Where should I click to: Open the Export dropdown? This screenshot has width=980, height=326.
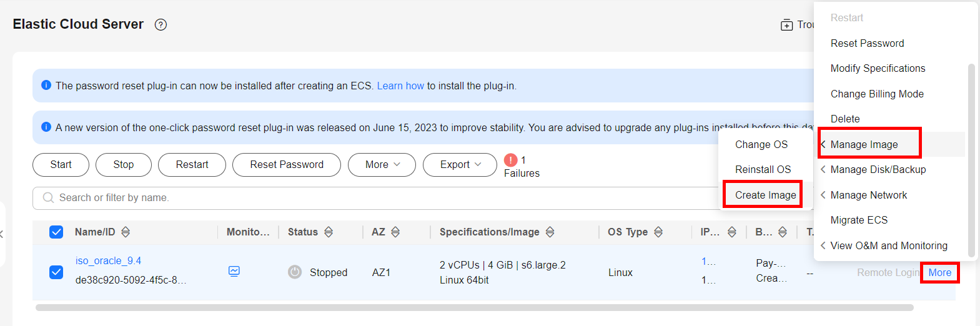pyautogui.click(x=460, y=165)
